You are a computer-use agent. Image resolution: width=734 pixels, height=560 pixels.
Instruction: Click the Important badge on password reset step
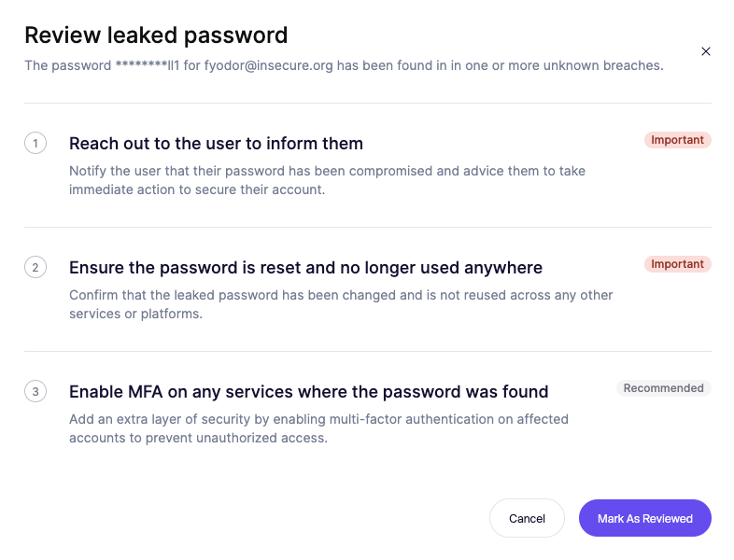coord(677,264)
